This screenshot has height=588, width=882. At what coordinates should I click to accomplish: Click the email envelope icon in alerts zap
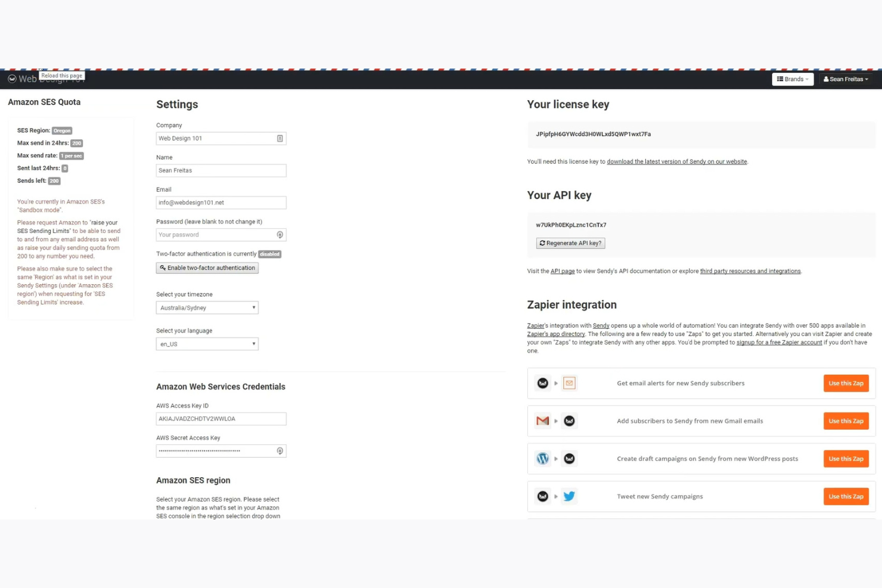(x=569, y=383)
